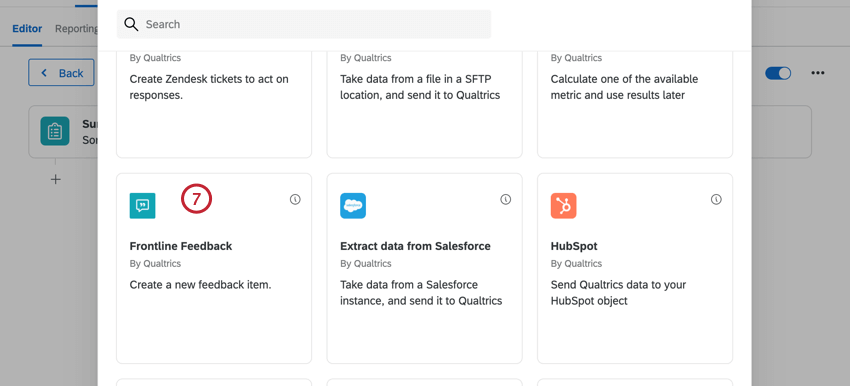Select the calculate metric card
This screenshot has width=850, height=386.
pos(635,105)
